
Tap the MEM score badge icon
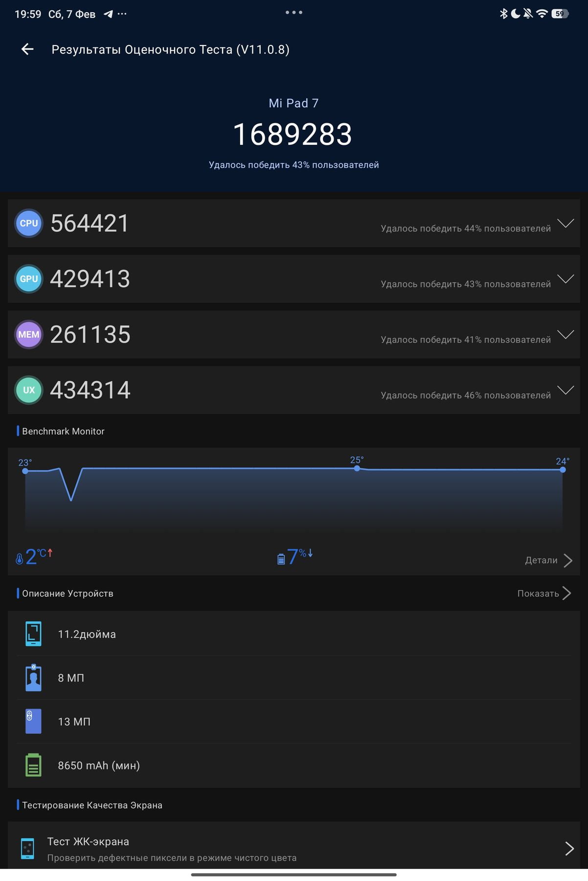point(29,334)
